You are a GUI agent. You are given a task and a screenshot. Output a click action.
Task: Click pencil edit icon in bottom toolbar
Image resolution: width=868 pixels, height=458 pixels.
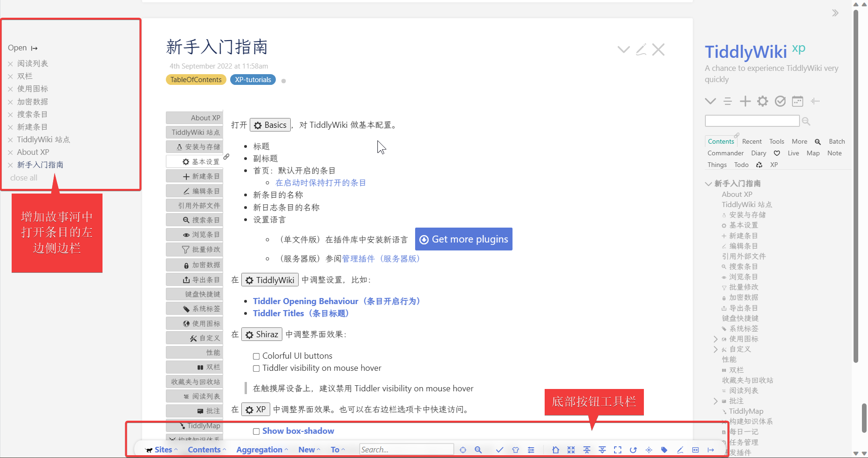coord(680,450)
